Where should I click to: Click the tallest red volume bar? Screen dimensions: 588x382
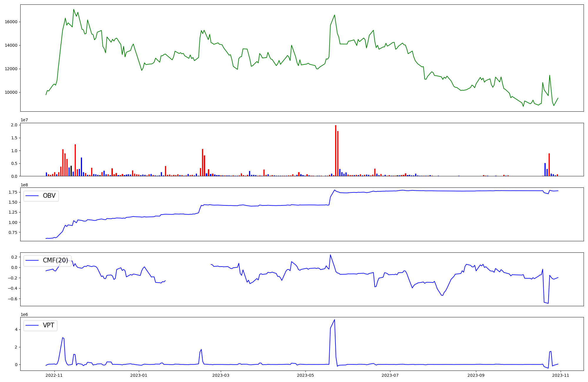pos(336,150)
